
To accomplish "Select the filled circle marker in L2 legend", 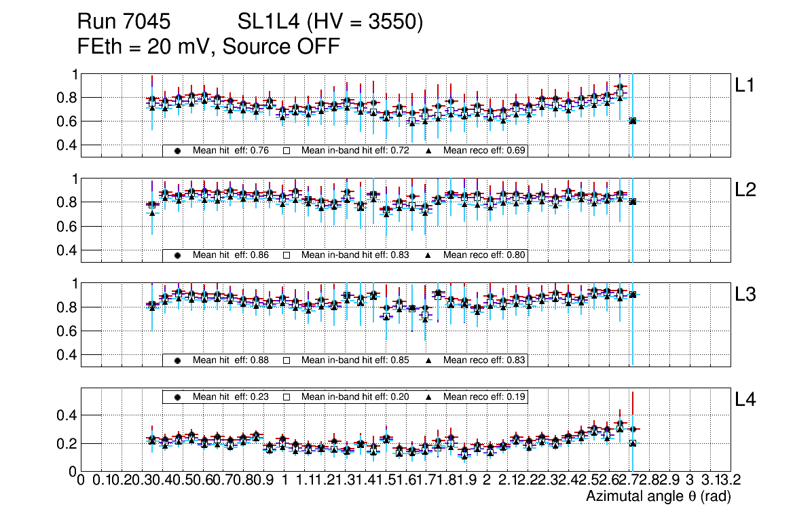I will (178, 255).
